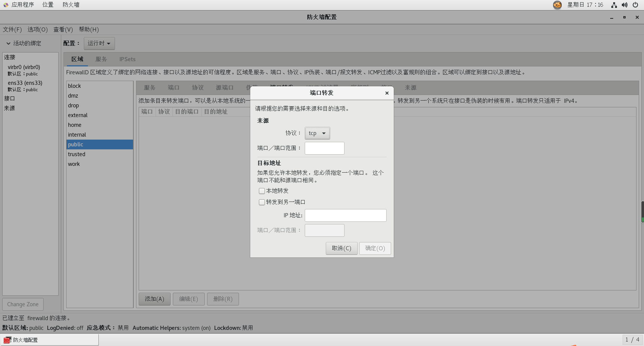Open the 选项(O) menu
Viewport: 644px width, 346px height.
[38, 29]
